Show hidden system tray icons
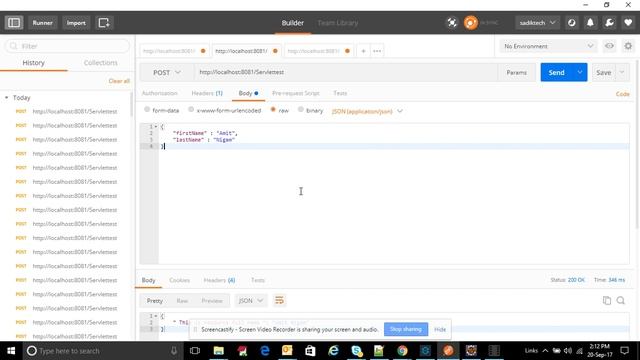640x360 pixels. 545,351
